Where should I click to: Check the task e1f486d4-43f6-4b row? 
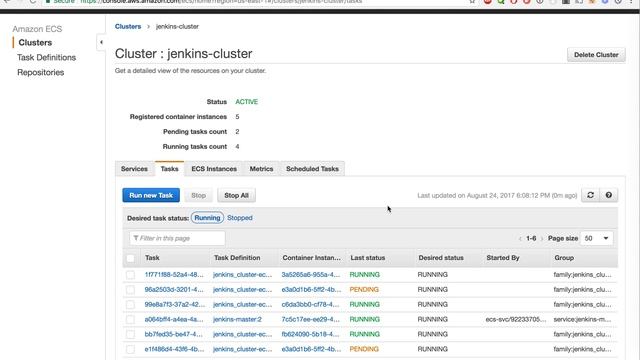pos(130,349)
